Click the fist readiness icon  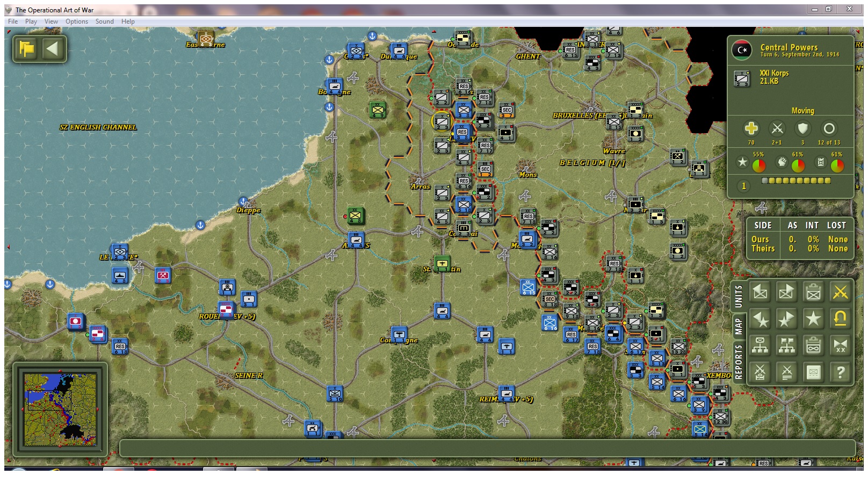(782, 162)
